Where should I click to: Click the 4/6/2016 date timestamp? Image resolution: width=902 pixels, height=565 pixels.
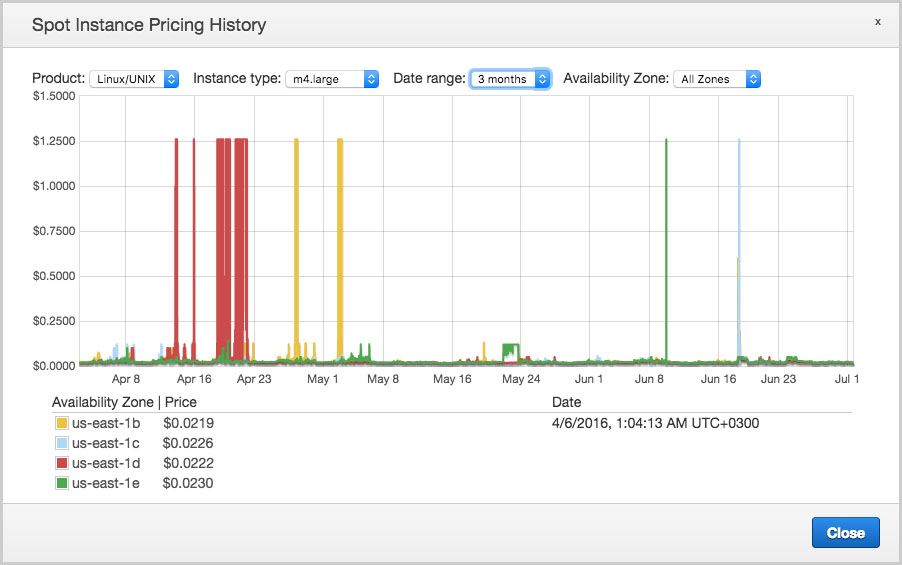[655, 423]
